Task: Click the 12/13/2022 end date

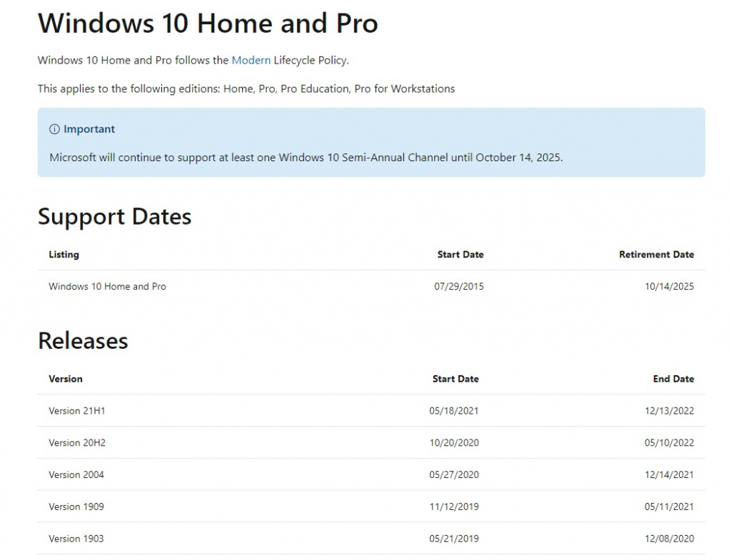Action: (669, 411)
